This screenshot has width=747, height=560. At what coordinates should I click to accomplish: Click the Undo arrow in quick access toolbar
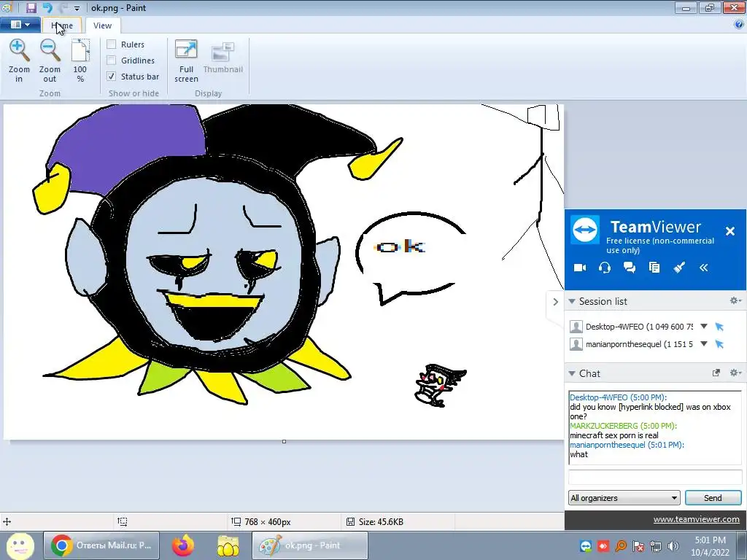(47, 7)
